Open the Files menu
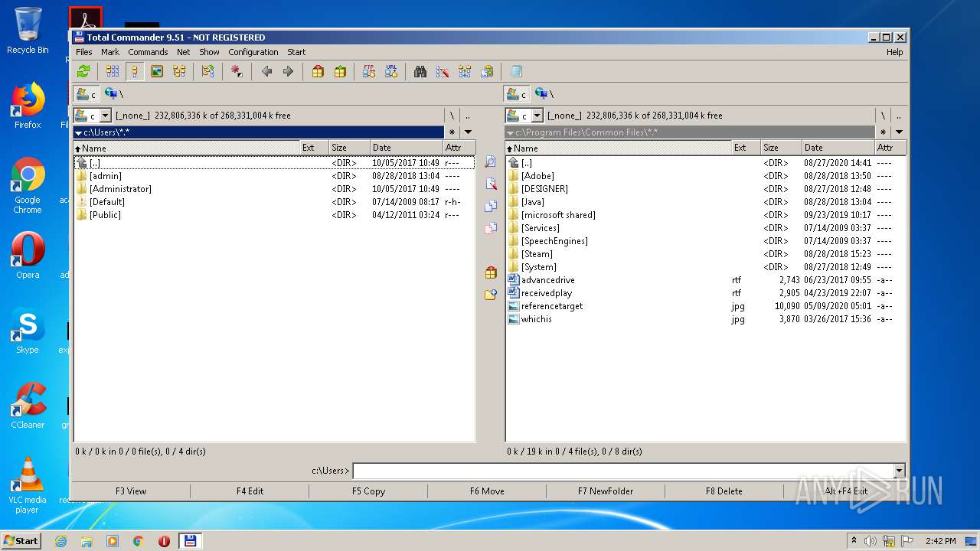This screenshot has width=980, height=551. [x=84, y=52]
